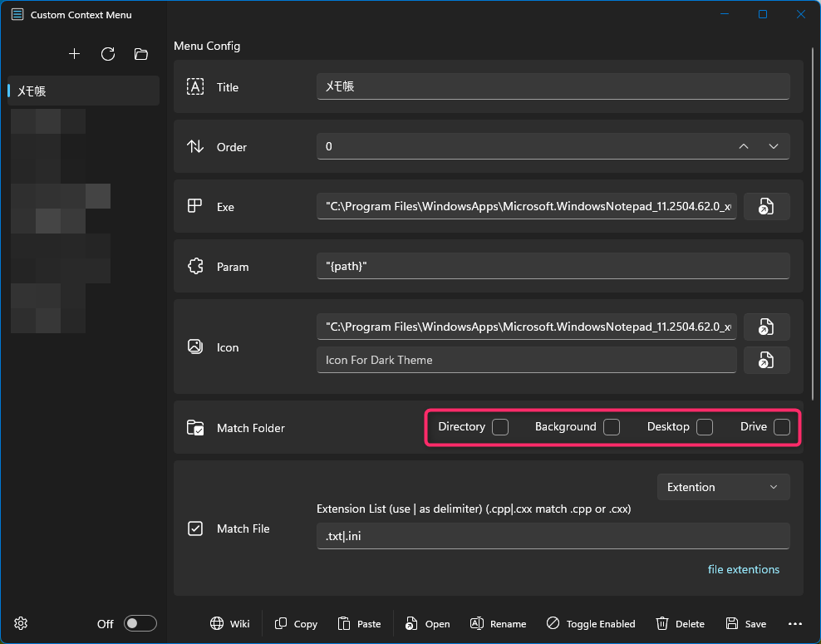Click the Extension List description text

point(474,509)
